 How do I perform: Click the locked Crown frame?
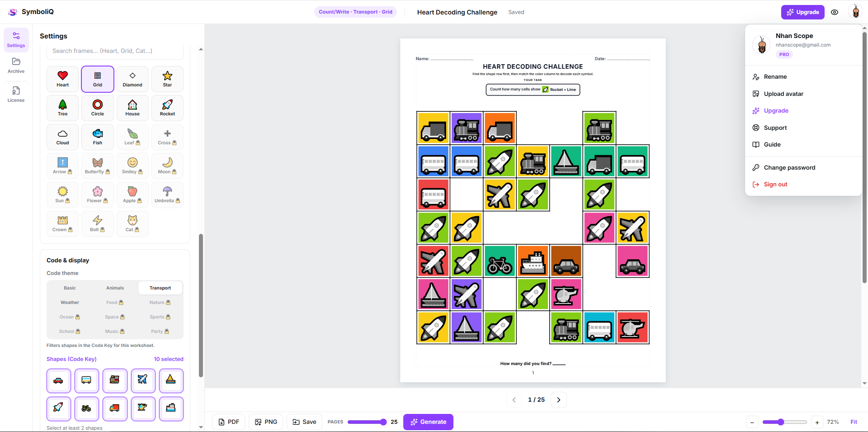62,224
